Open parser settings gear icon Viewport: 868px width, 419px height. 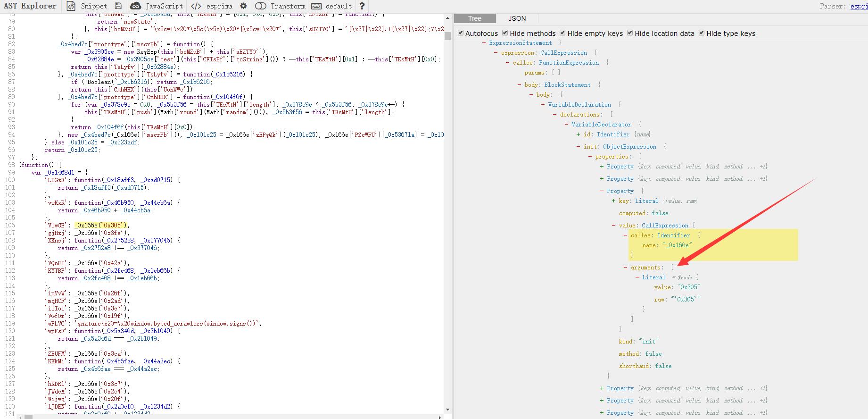point(243,6)
